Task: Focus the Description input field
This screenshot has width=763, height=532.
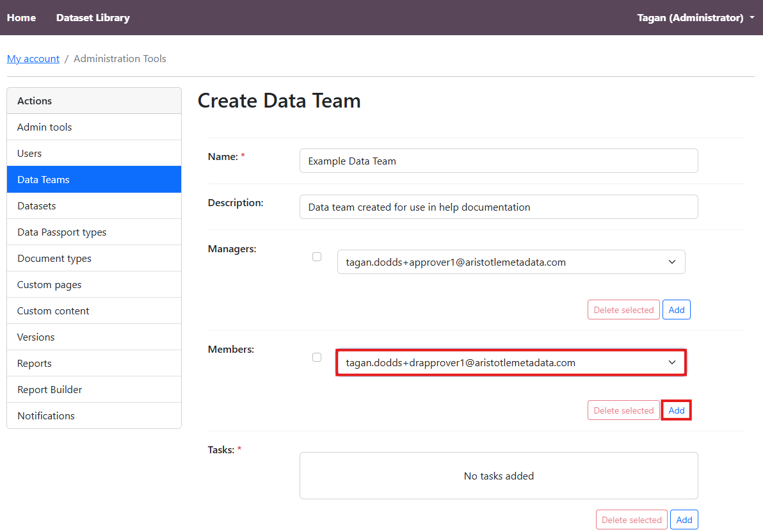Action: [x=498, y=207]
